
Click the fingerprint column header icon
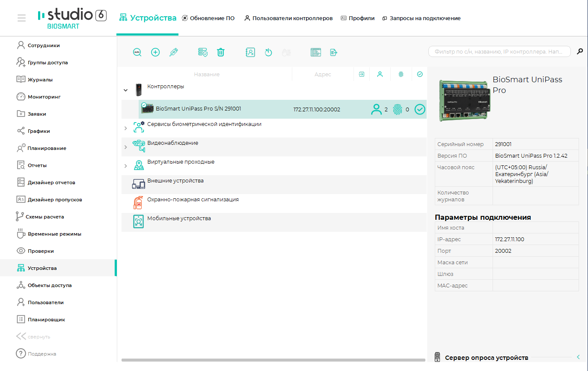401,74
